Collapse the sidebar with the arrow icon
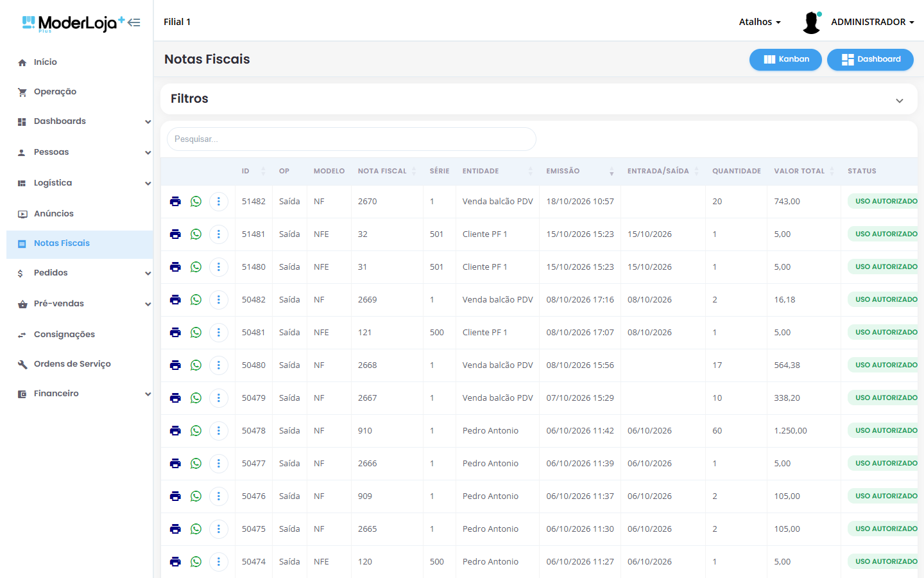924x578 pixels. (x=134, y=22)
